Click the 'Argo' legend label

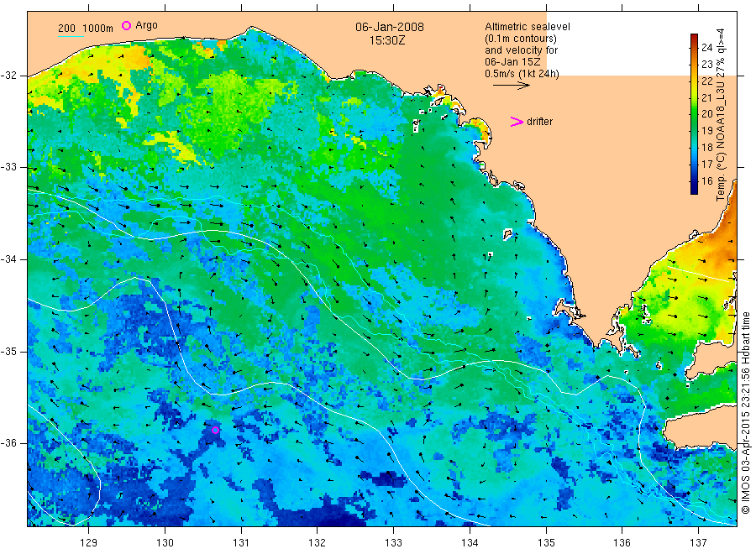(146, 25)
